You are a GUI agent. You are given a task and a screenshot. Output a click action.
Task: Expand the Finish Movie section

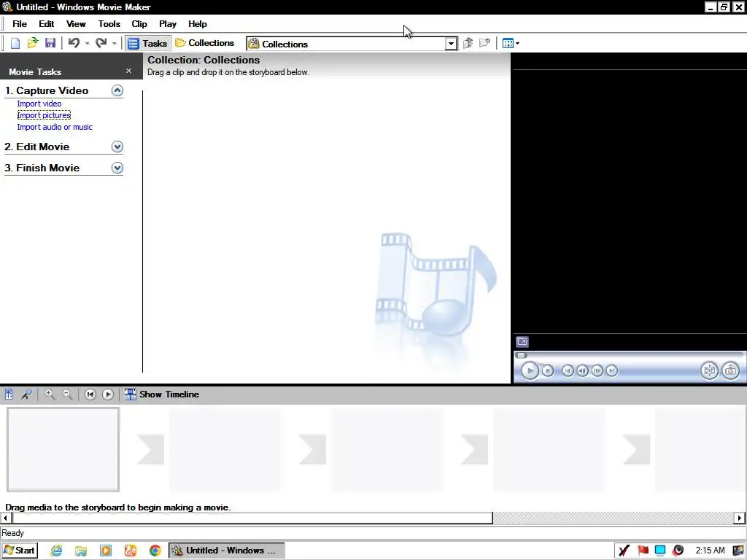(117, 168)
